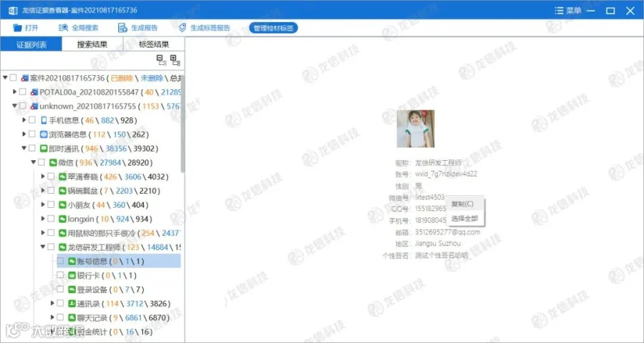
Task: Expand the 锅碗瓢盆 node
Action: 43,191
